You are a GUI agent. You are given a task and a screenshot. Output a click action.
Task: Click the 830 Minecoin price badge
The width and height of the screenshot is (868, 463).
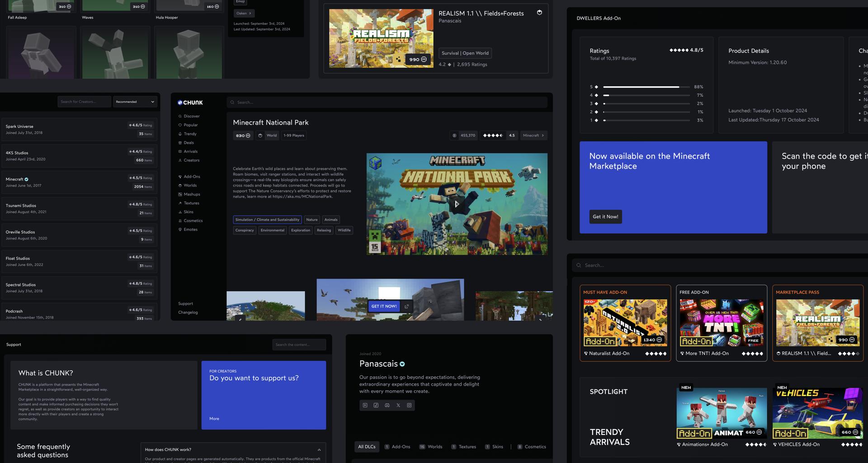coord(243,136)
